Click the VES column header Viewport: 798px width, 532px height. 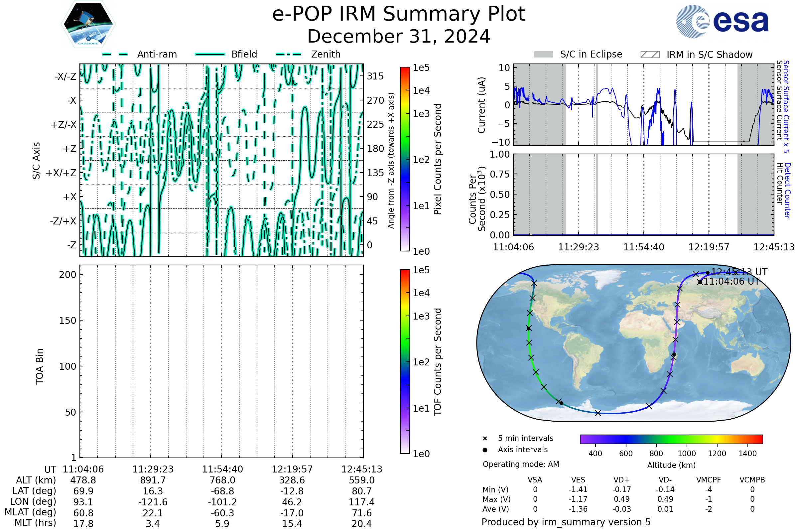[578, 480]
